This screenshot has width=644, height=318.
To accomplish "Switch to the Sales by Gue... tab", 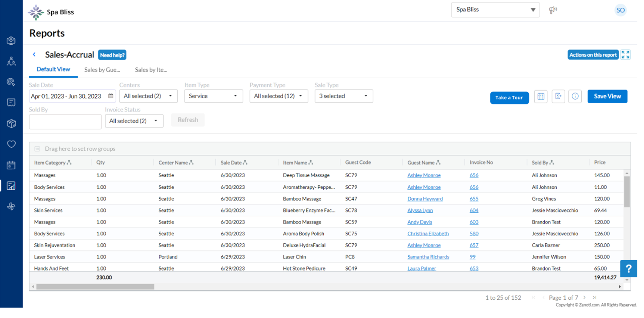I will [102, 70].
